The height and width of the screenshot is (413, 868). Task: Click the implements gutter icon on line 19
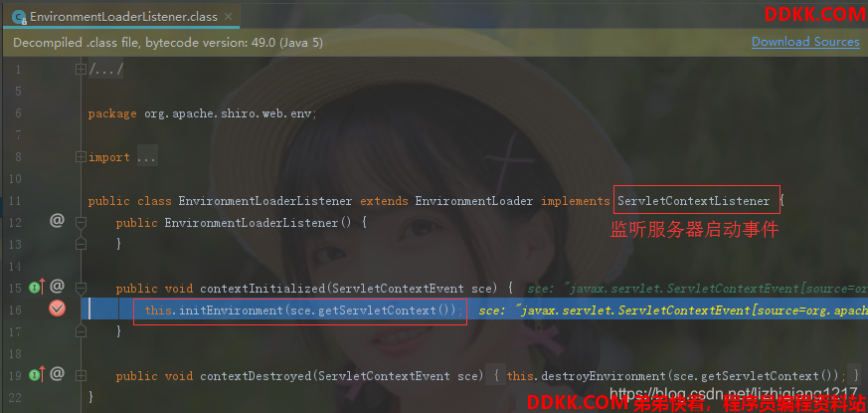(36, 375)
